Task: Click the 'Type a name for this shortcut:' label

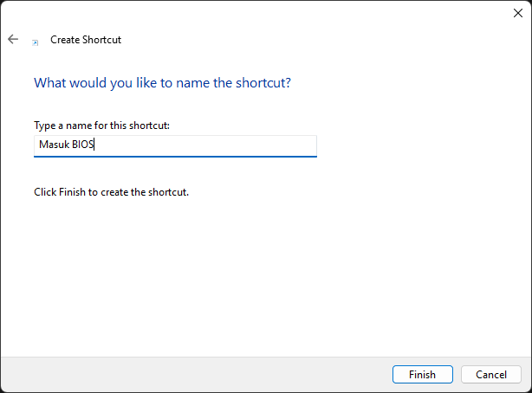Action: point(101,126)
